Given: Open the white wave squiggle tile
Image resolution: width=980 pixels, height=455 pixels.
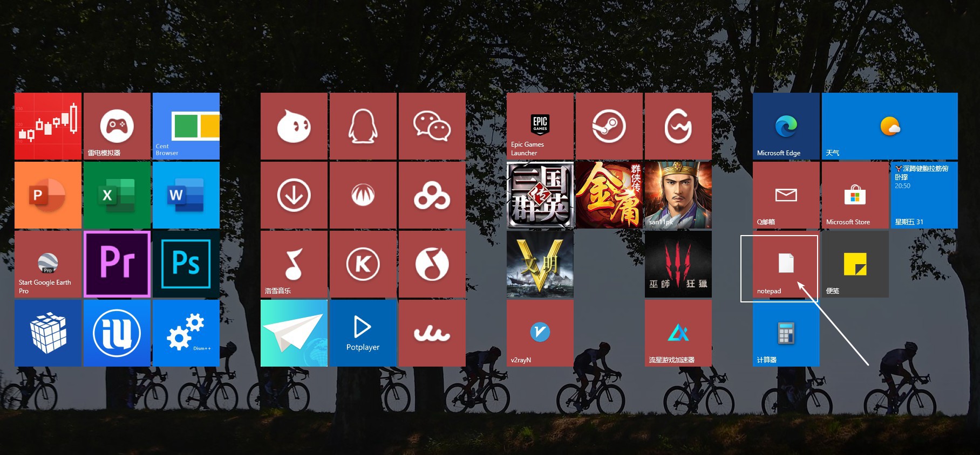Looking at the screenshot, I should click(x=432, y=333).
